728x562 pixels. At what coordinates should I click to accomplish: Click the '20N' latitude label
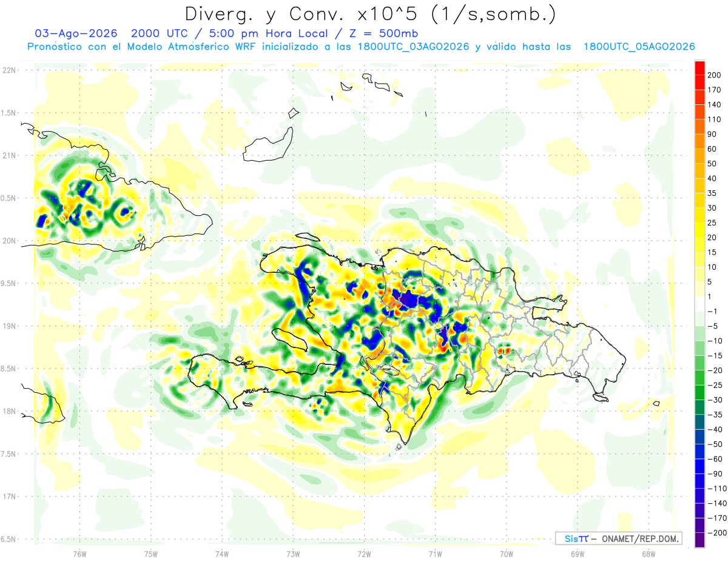point(8,241)
